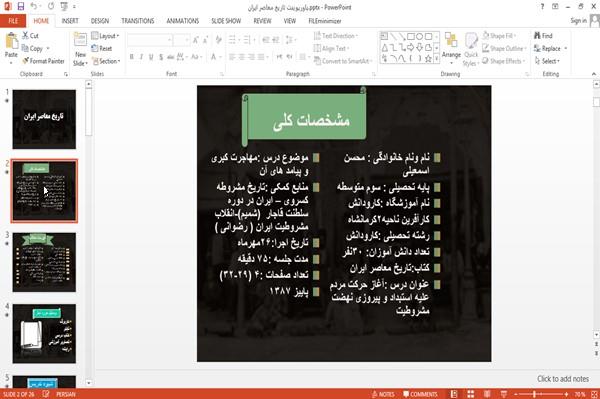
Task: Switch to Slide Sorter view in the status bar
Action: pyautogui.click(x=470, y=394)
